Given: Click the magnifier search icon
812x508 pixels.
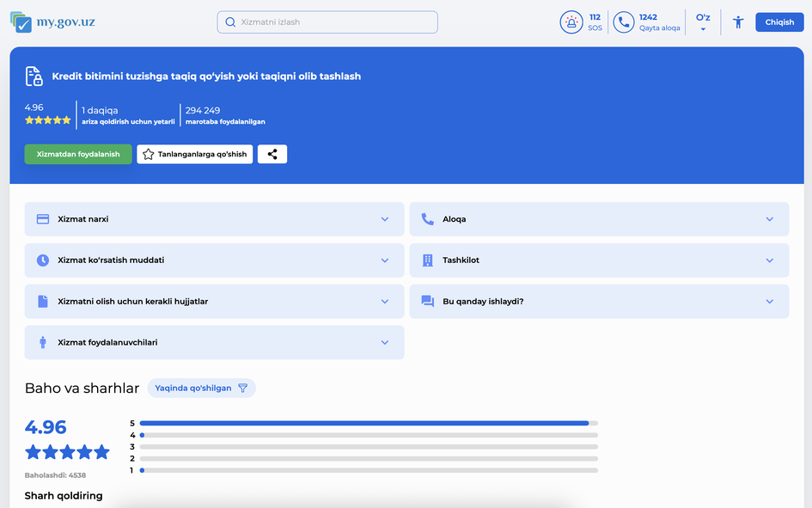Looking at the screenshot, I should pos(230,22).
